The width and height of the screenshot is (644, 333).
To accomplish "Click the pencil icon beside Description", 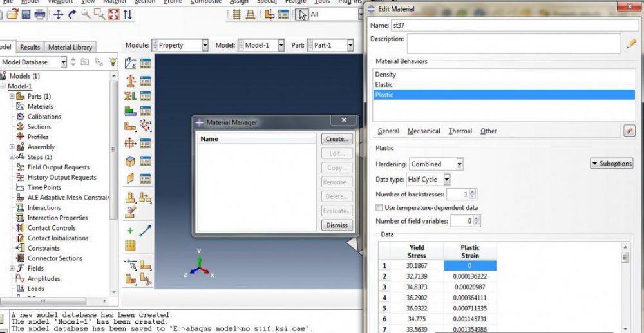I will 631,43.
